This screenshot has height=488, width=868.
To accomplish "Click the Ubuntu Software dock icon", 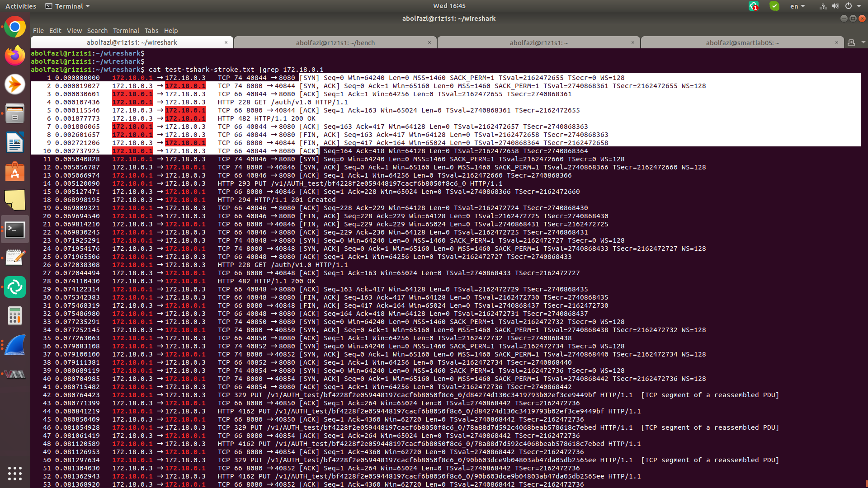I will (15, 172).
